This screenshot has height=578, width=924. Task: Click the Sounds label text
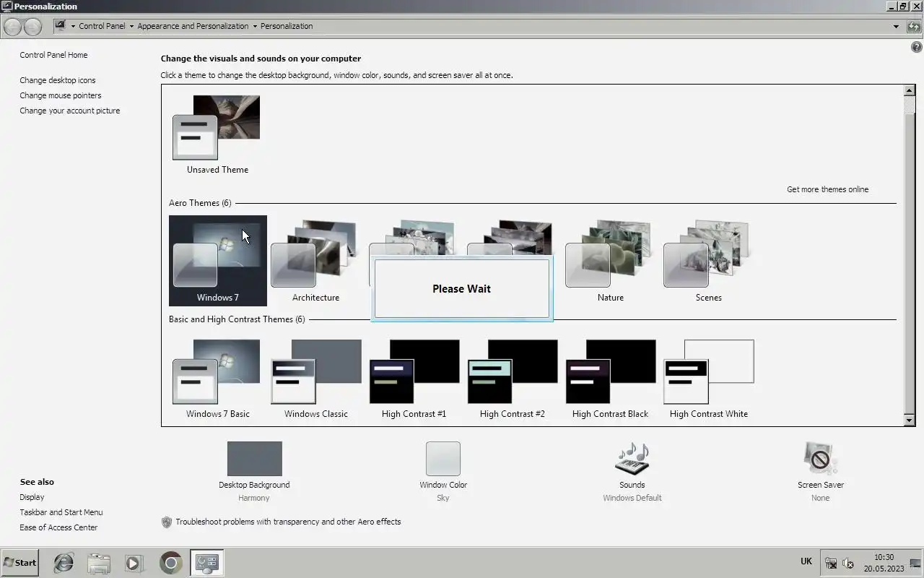[x=632, y=485]
